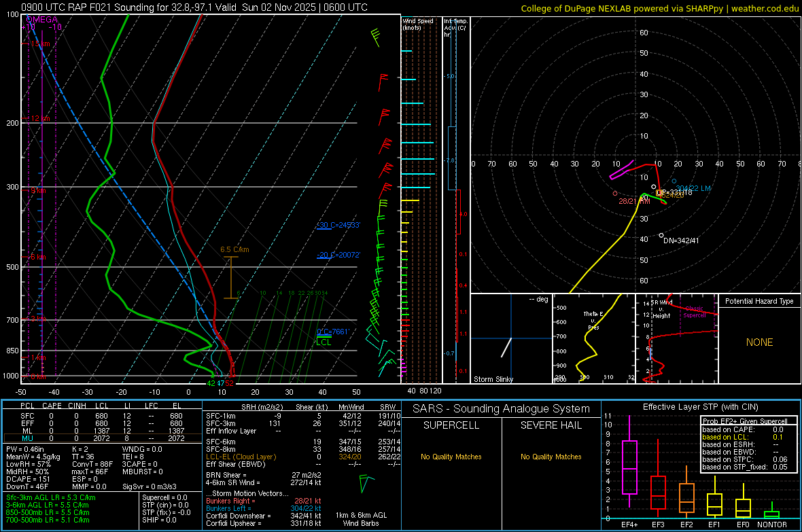The image size is (802, 532).
Task: Click the "SigSvr = 0 m3/s3" value
Action: 150,486
